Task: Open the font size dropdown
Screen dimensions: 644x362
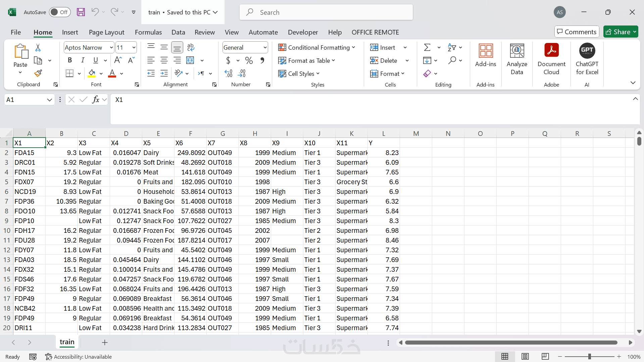Action: pyautogui.click(x=134, y=48)
